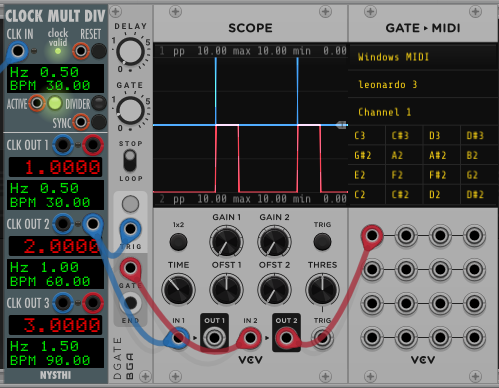Viewport: 499px width, 388px height.
Task: Select the A#2 note cell
Action: point(441,155)
